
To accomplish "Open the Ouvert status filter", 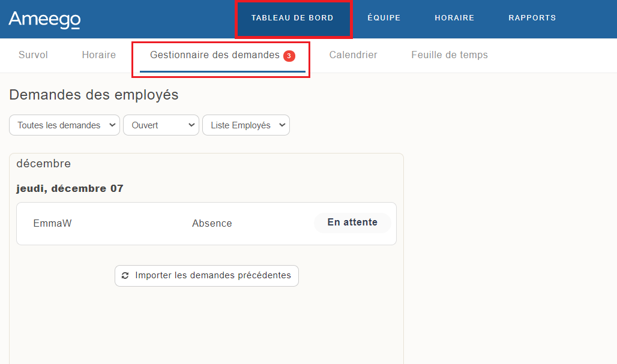I will (x=161, y=125).
